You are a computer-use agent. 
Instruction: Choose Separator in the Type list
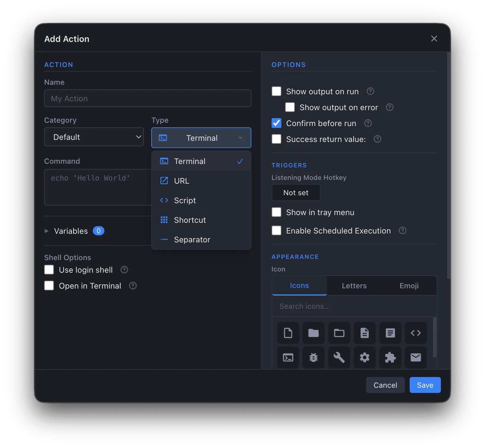pyautogui.click(x=201, y=240)
